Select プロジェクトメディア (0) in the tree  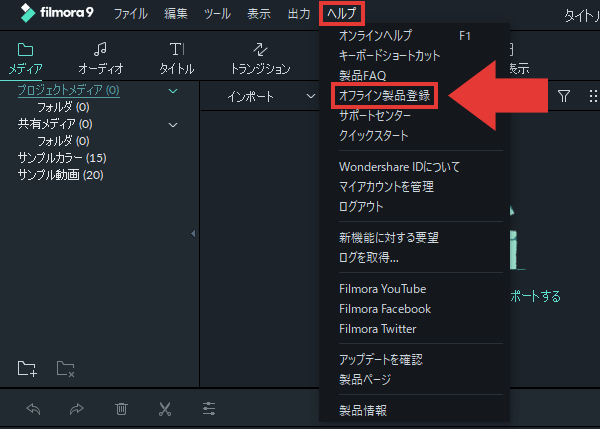(x=68, y=90)
